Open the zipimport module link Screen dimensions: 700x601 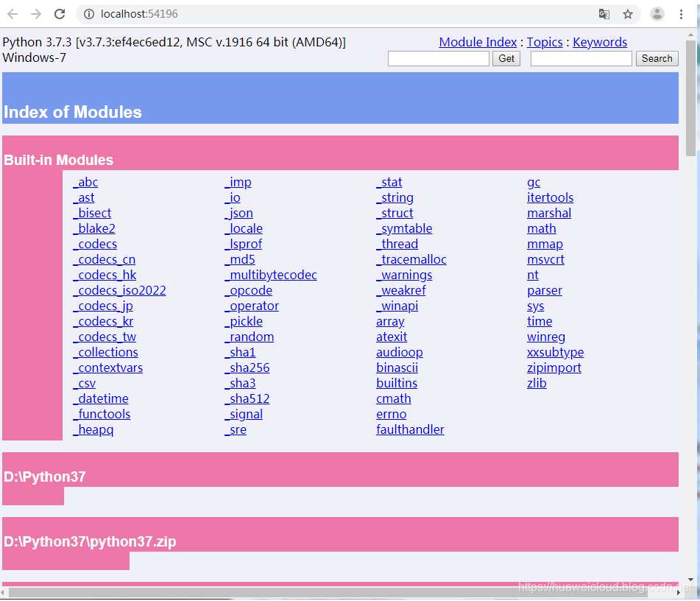pos(554,368)
